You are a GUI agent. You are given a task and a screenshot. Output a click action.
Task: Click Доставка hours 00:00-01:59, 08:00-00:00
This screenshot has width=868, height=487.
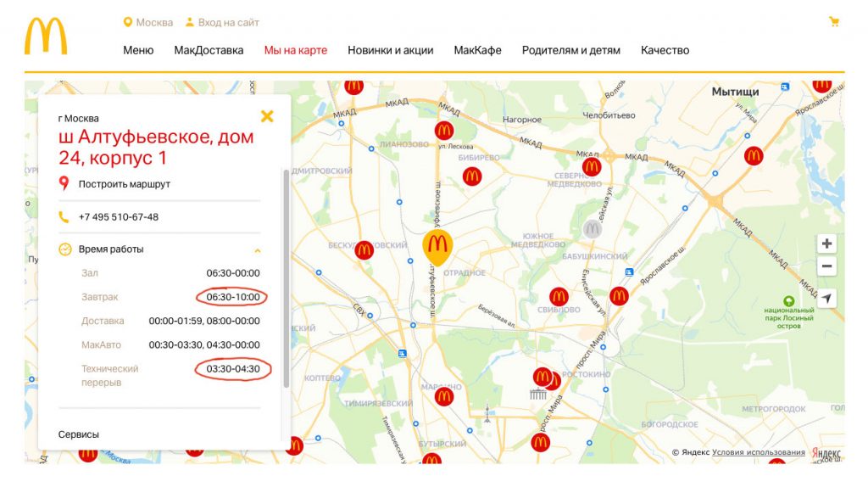[x=204, y=321]
